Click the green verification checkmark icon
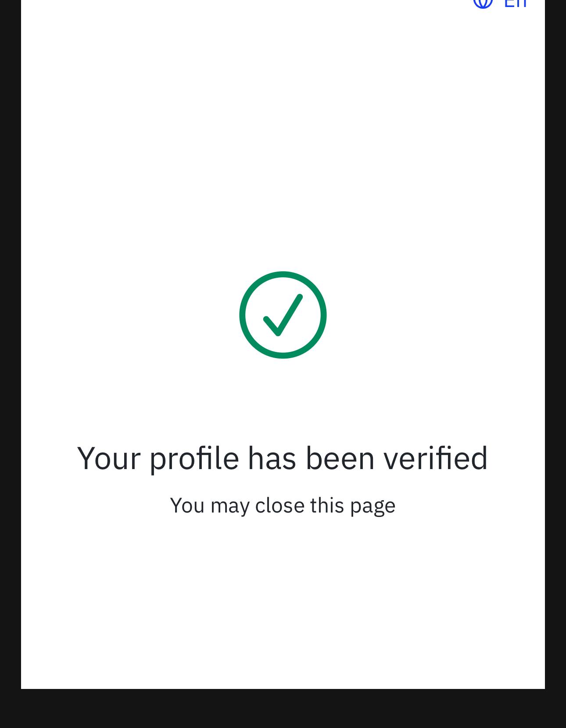 point(283,315)
